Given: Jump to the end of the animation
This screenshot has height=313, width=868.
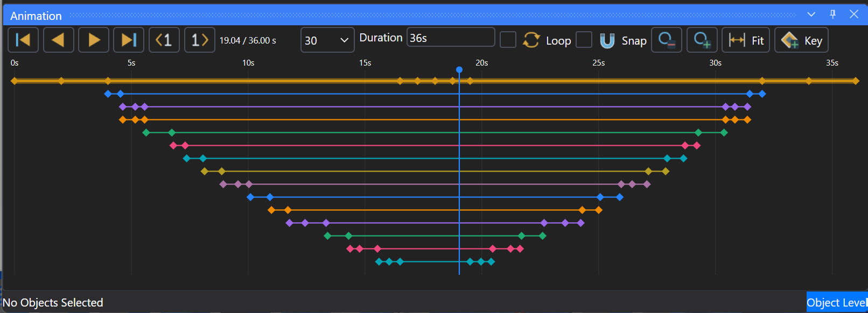Looking at the screenshot, I should point(129,40).
